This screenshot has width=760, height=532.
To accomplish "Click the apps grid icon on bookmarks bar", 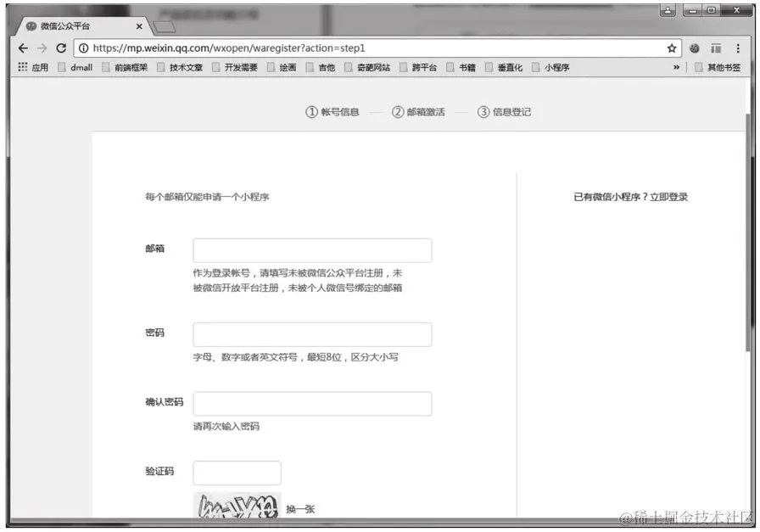I will 23,67.
